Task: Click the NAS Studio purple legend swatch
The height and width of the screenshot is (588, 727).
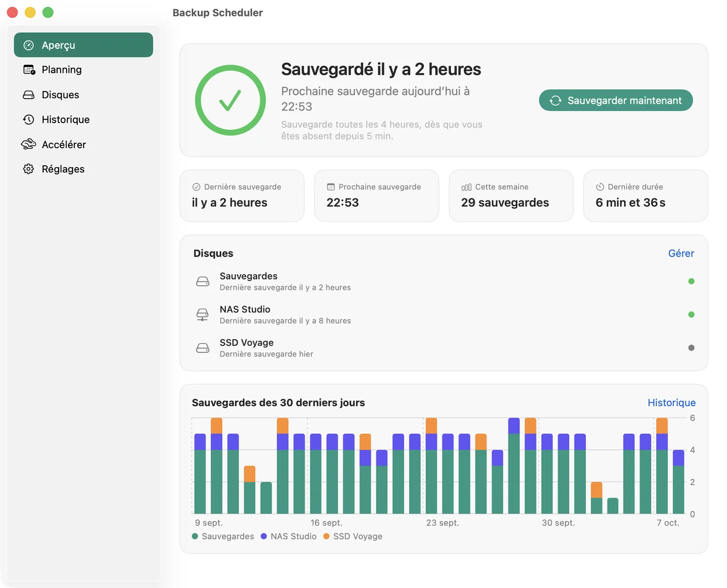Action: pyautogui.click(x=264, y=536)
